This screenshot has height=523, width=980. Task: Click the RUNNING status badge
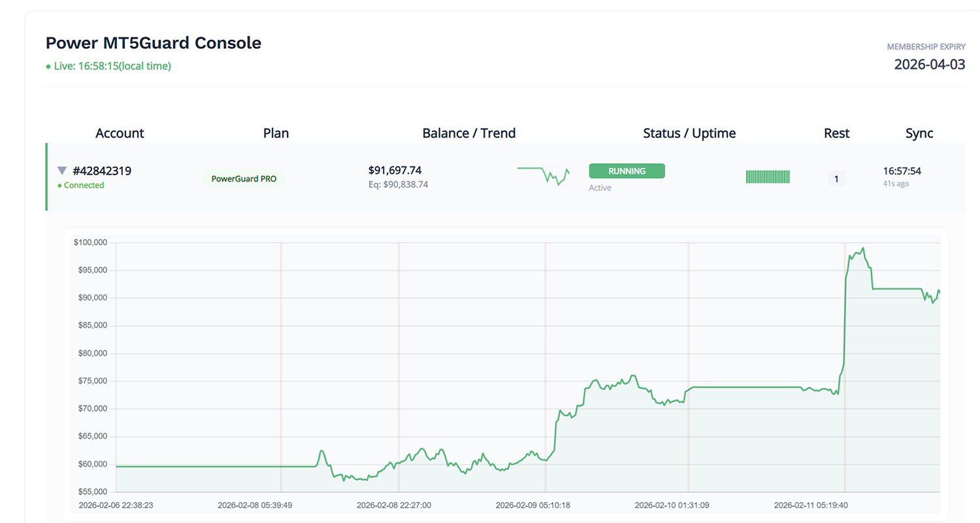coord(627,171)
